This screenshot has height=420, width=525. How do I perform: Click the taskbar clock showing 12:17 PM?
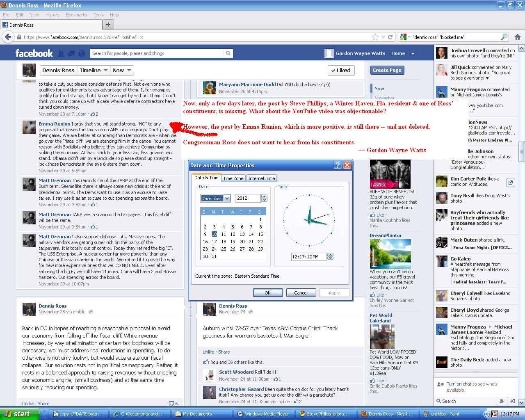tap(509, 414)
